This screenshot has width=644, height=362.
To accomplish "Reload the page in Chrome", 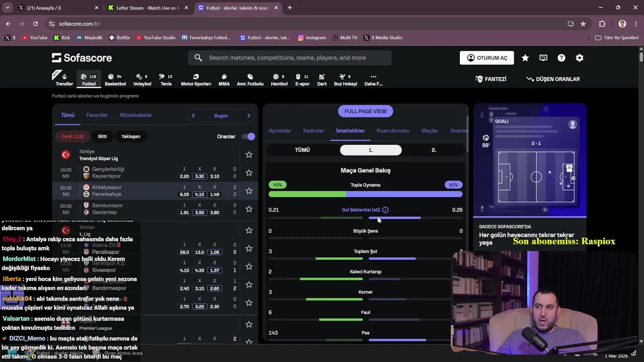I will (x=35, y=24).
